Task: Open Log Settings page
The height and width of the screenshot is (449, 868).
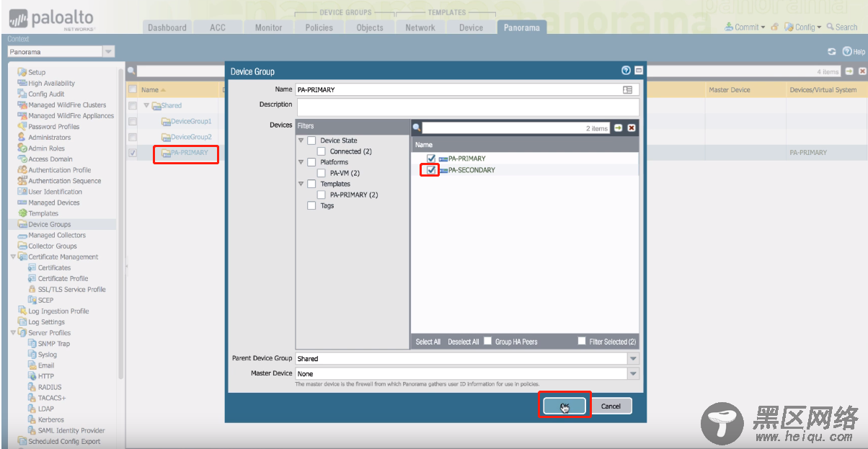Action: [46, 322]
